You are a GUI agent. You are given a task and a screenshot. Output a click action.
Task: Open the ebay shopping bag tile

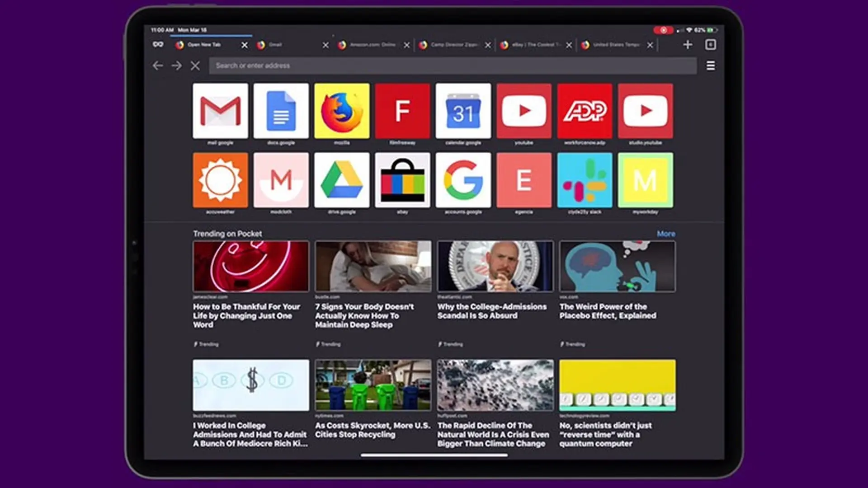pyautogui.click(x=402, y=180)
